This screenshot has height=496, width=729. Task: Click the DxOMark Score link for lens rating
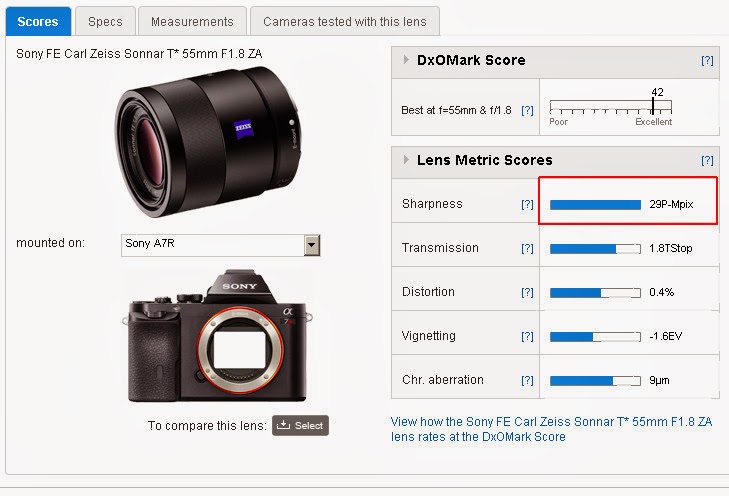pyautogui.click(x=551, y=429)
